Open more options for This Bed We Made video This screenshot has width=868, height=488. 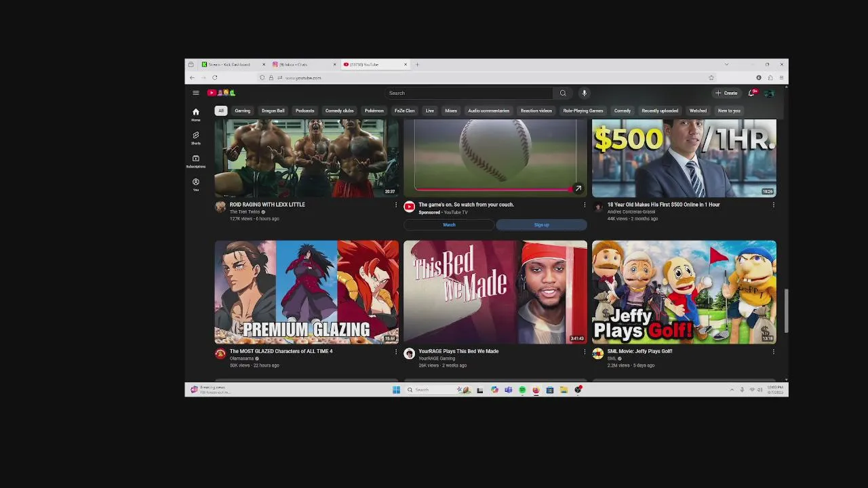585,352
